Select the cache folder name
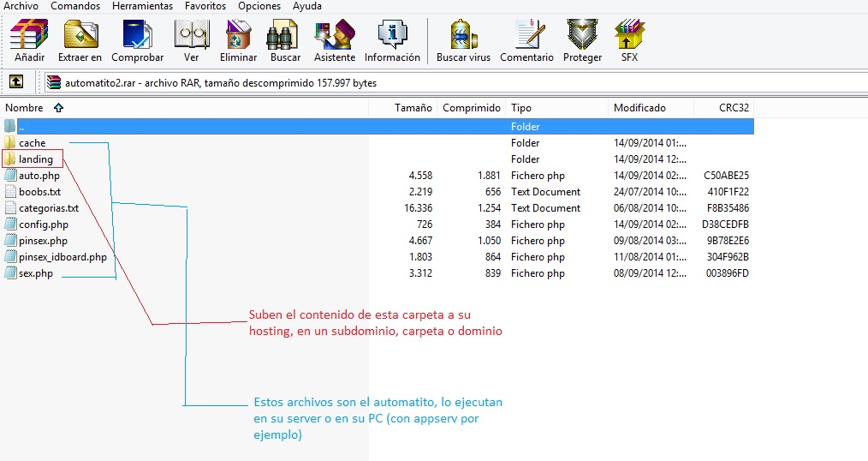The height and width of the screenshot is (461, 868). click(x=33, y=143)
